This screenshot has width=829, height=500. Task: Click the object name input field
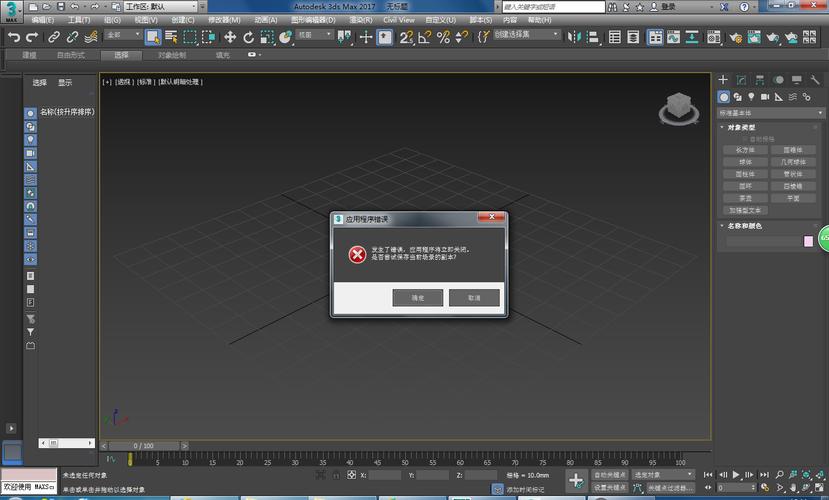(x=763, y=241)
